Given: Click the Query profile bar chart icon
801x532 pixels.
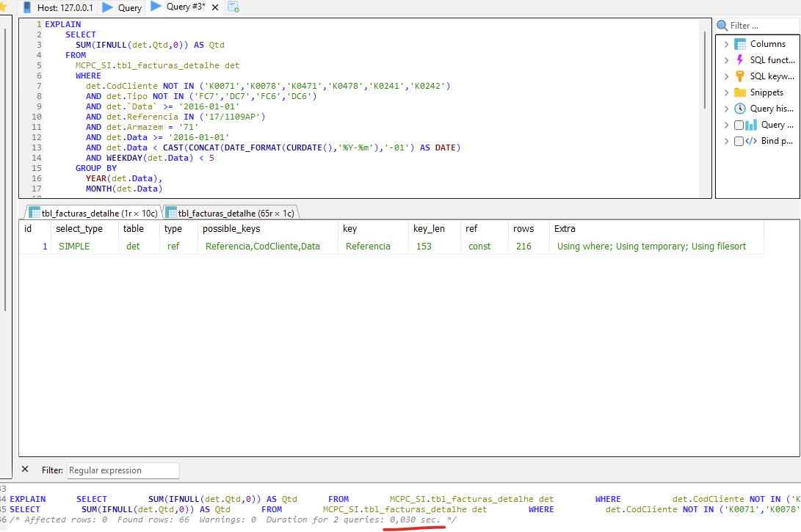Looking at the screenshot, I should tap(751, 125).
